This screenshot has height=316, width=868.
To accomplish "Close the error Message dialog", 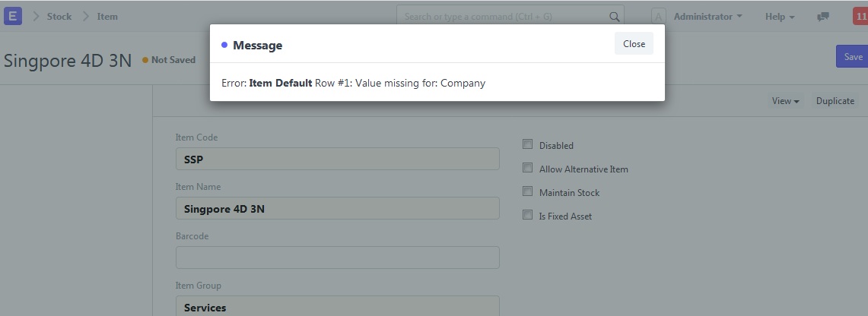I will [634, 43].
